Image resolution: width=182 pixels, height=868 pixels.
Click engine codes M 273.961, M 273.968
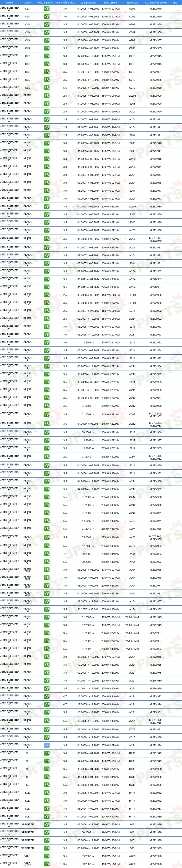click(155, 721)
